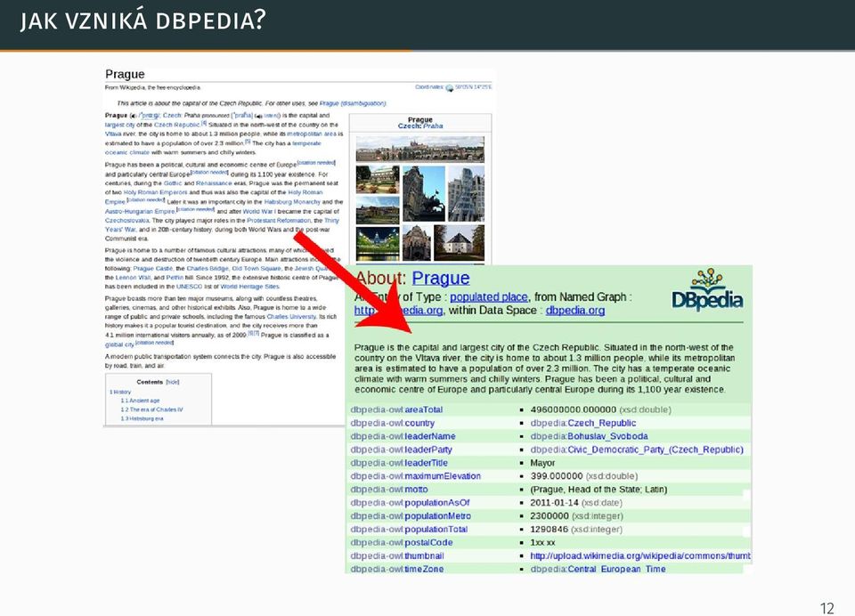The width and height of the screenshot is (855, 616).
Task: Click dbpedia-owl:leaderParty property
Action: pyautogui.click(x=402, y=450)
